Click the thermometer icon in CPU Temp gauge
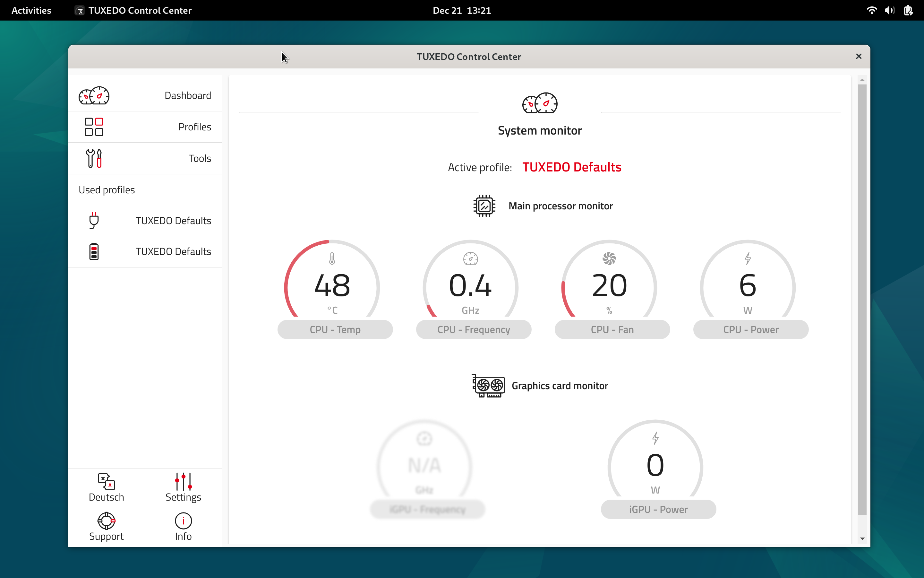924x578 pixels. point(332,259)
